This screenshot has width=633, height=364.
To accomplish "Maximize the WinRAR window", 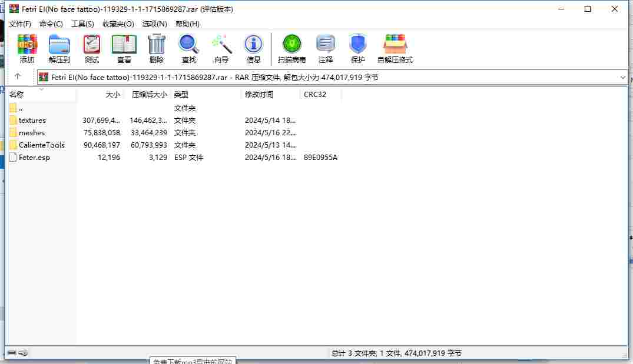I will (x=588, y=9).
